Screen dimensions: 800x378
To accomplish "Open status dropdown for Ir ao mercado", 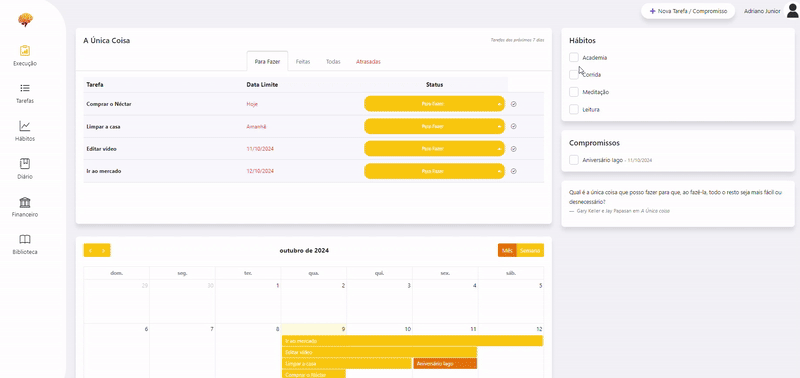I will click(434, 171).
